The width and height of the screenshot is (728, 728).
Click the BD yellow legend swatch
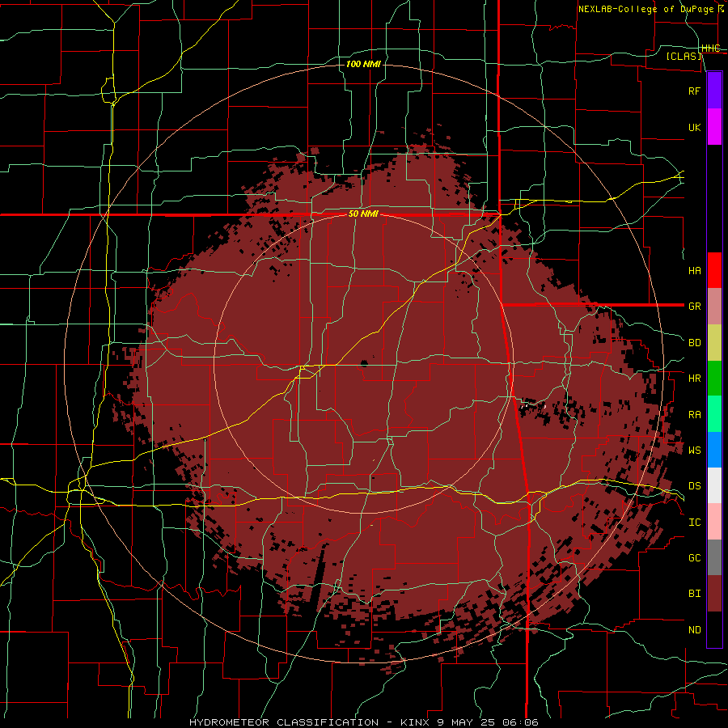coord(714,342)
